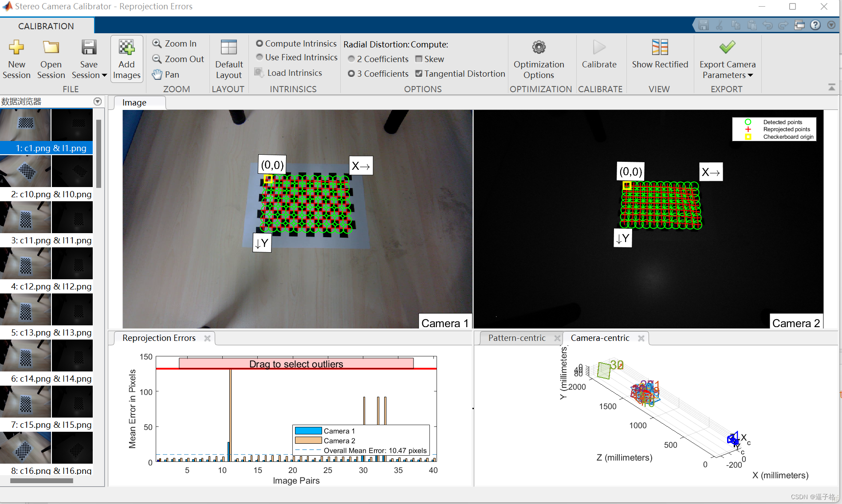Click the quick access Copy icon
The image size is (842, 504).
point(736,25)
